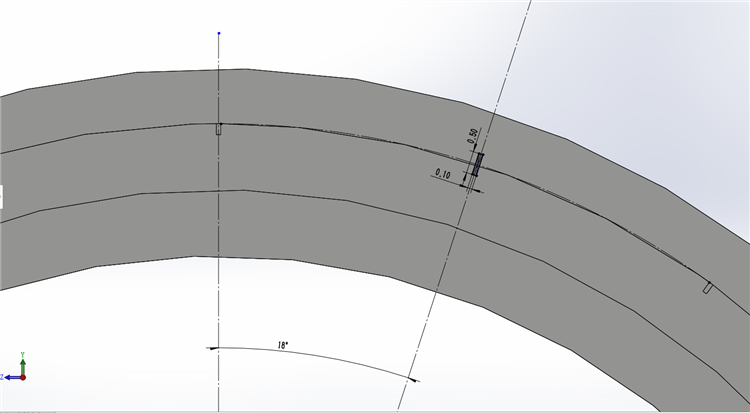Select the vertical dash-dot centerline
Screen dimensions: 750x413
pyautogui.click(x=219, y=223)
